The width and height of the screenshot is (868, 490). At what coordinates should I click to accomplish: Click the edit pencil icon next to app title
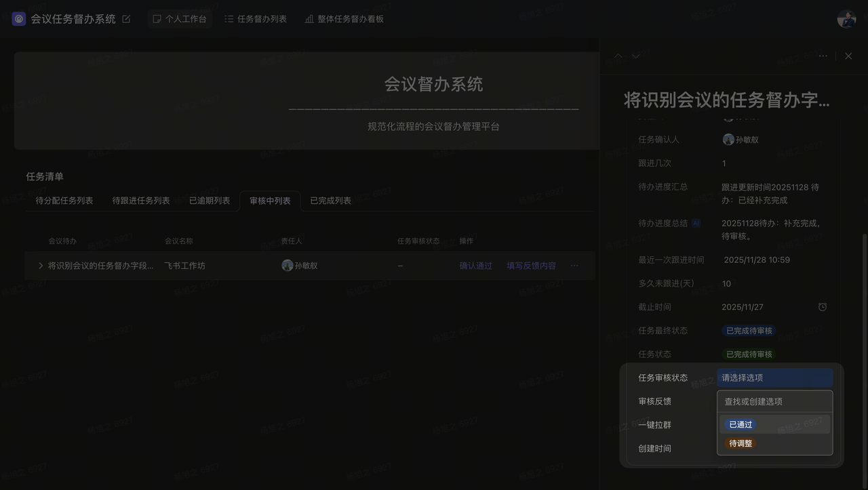(x=126, y=19)
